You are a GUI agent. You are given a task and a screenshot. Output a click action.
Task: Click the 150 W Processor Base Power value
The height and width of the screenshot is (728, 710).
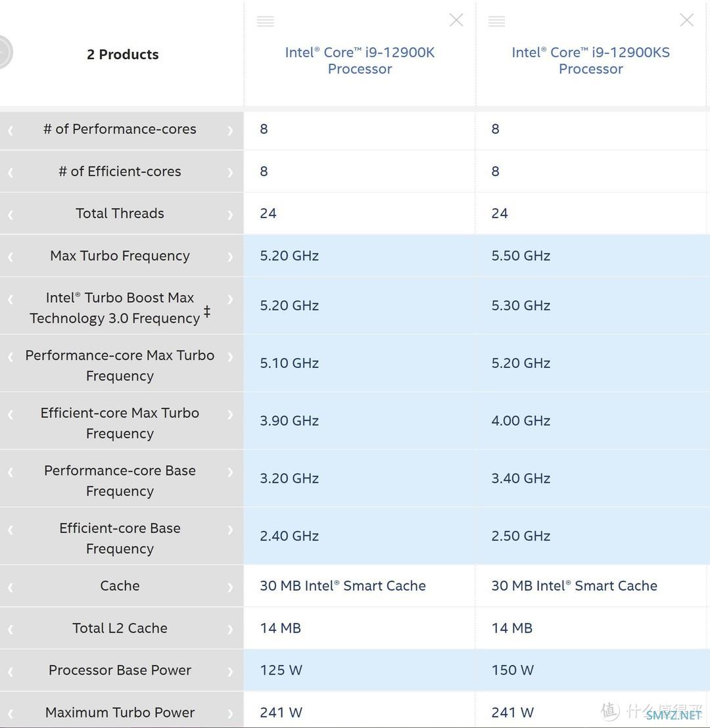pos(513,670)
